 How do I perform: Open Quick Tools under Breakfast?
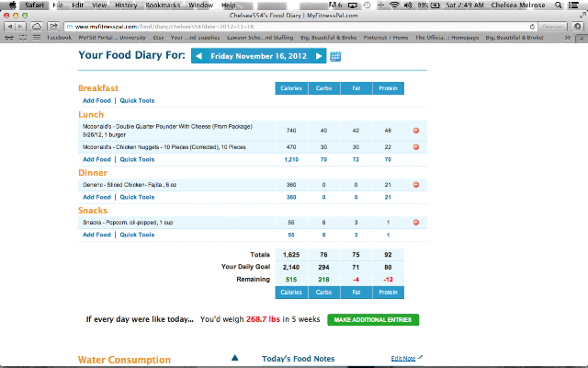pos(137,100)
